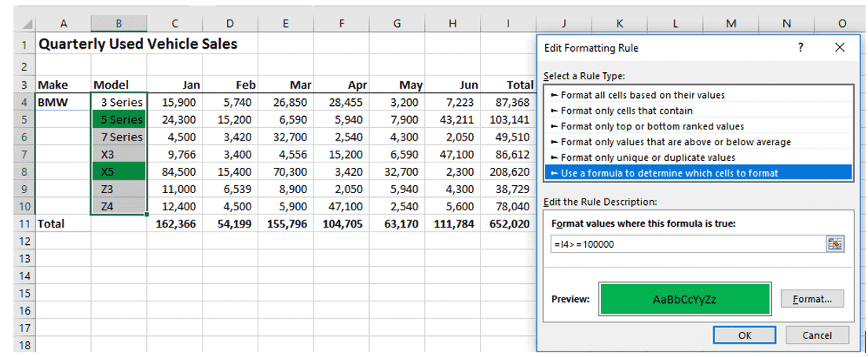Click the 'X3' model cell
The height and width of the screenshot is (357, 868).
(x=119, y=154)
